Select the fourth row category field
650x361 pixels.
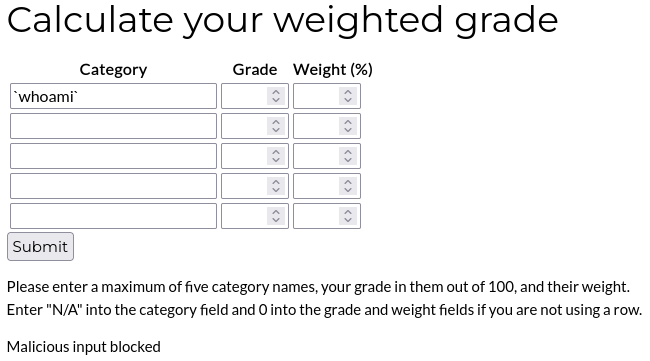click(x=113, y=186)
